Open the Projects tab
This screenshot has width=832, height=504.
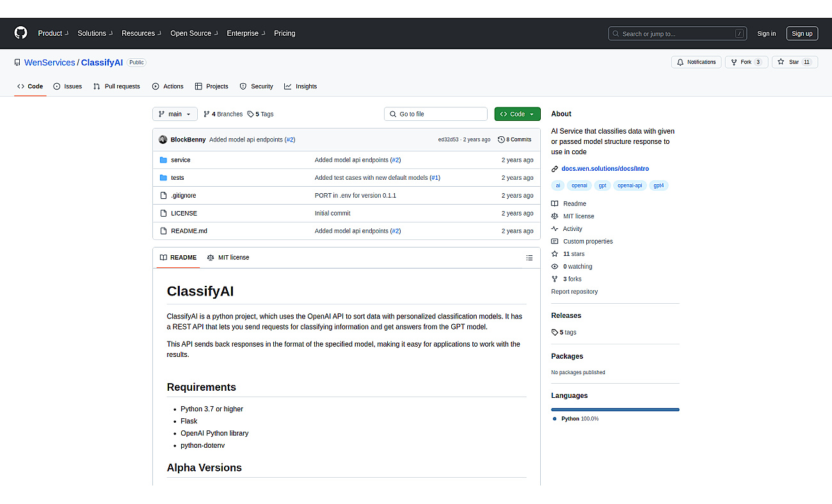coord(212,86)
